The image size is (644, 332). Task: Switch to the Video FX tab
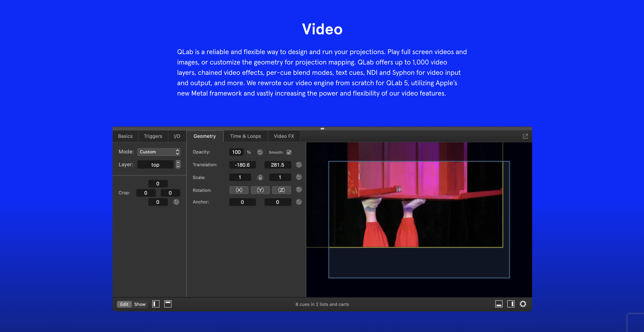pos(284,136)
